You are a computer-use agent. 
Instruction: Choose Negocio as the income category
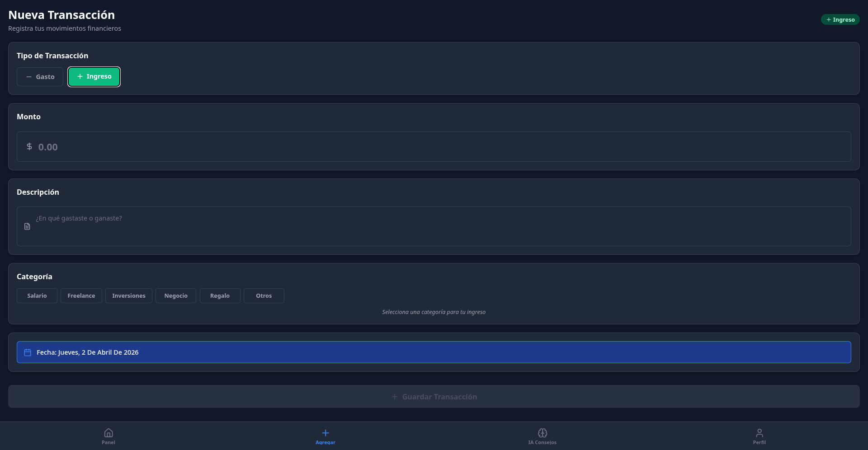click(x=175, y=295)
